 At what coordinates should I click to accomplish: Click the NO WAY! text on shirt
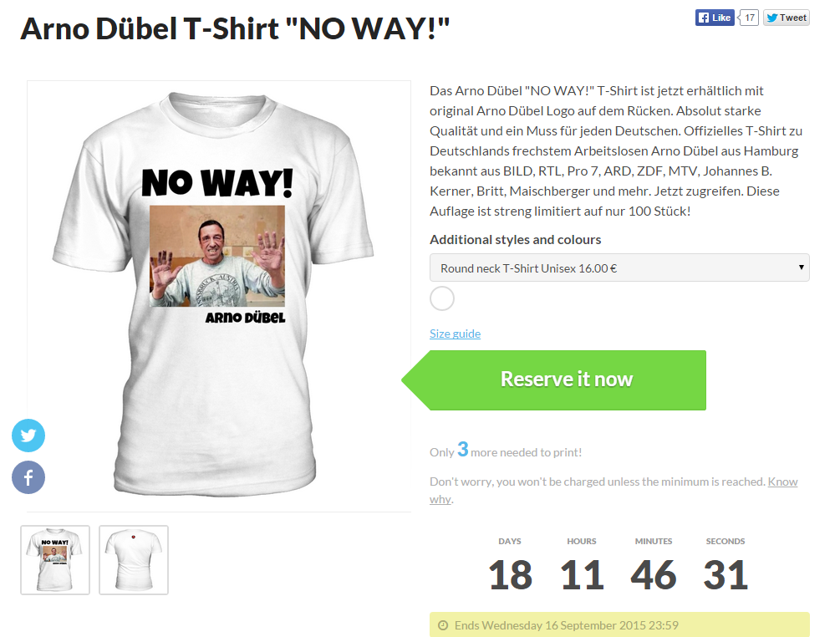217,183
